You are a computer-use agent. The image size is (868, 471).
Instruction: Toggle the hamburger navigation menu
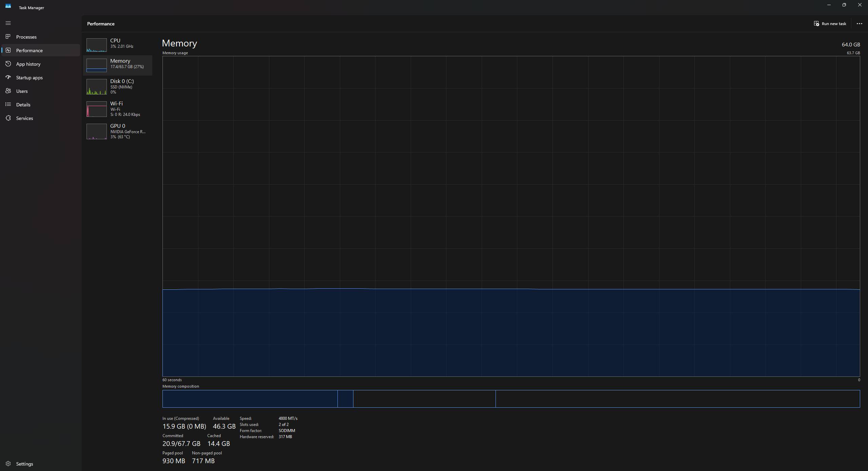[8, 23]
